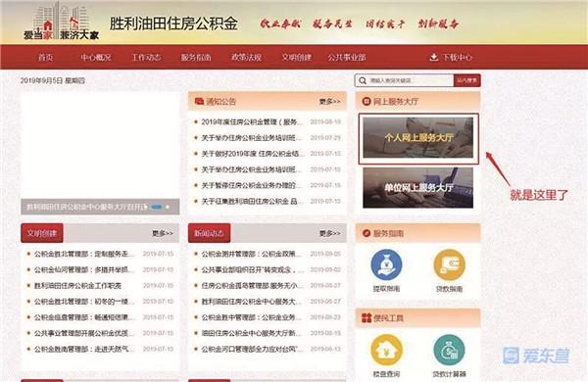
Task: Open news 胜利油田住房公积金中心服务大
Action: [x=251, y=302]
